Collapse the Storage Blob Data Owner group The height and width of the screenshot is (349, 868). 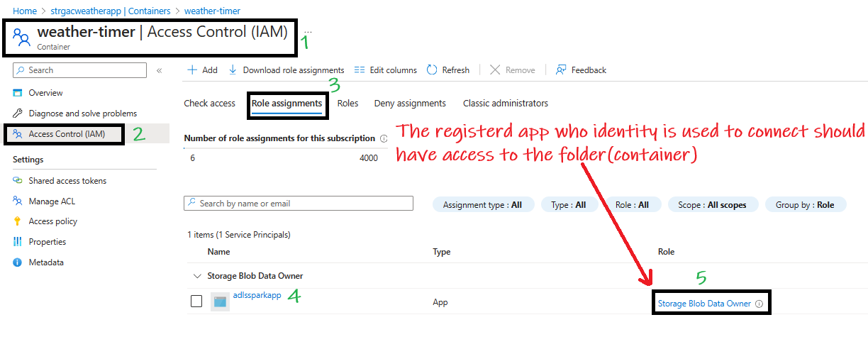pyautogui.click(x=196, y=276)
